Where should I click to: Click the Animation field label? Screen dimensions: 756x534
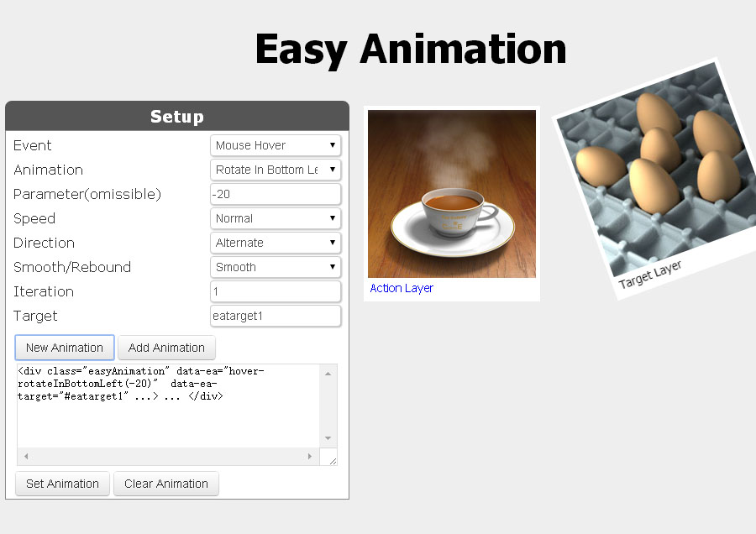coord(48,170)
